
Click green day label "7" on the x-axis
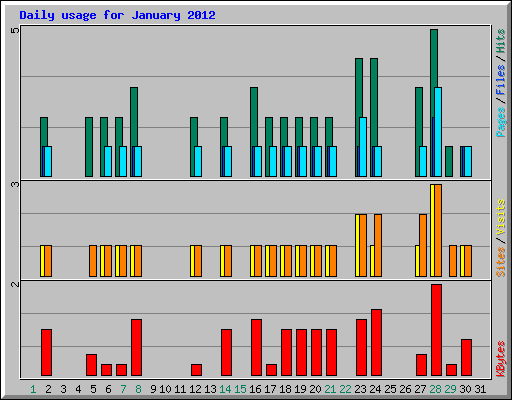point(123,389)
